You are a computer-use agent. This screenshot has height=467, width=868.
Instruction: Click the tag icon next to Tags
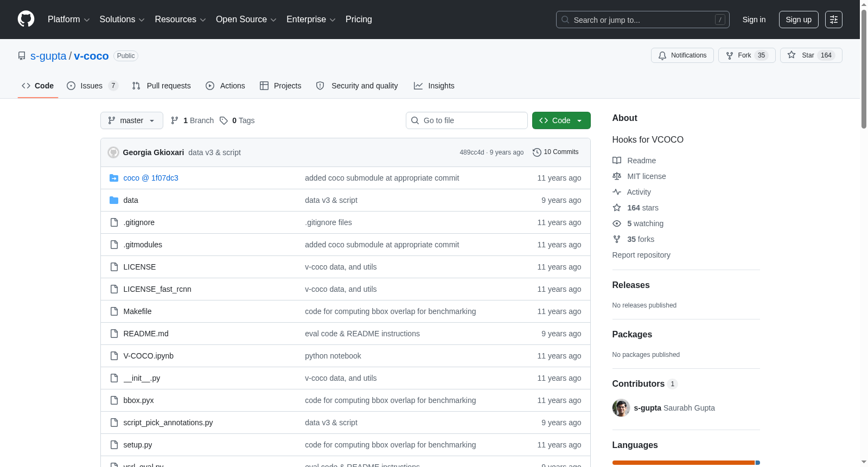pyautogui.click(x=224, y=120)
